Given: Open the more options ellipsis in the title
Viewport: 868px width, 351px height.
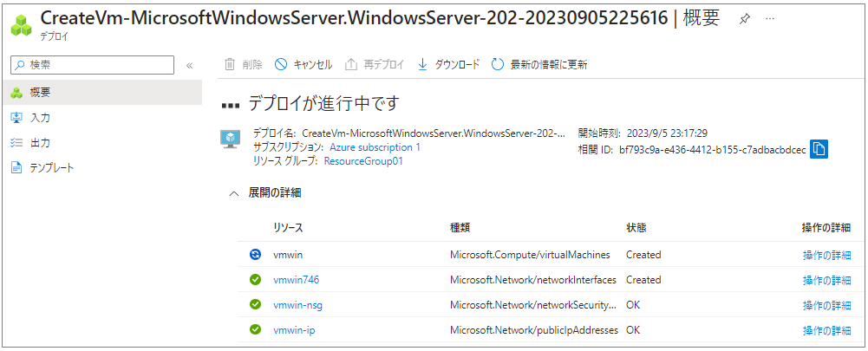Looking at the screenshot, I should coord(769,19).
